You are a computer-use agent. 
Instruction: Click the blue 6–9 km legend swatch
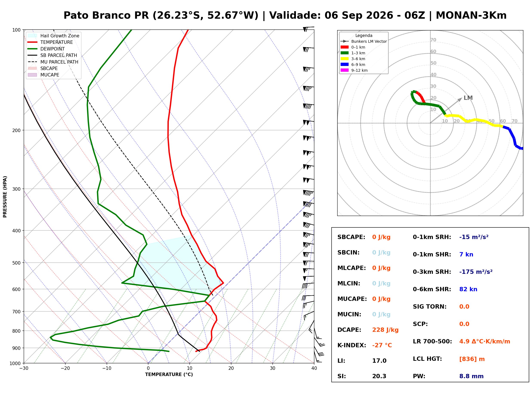tap(344, 64)
